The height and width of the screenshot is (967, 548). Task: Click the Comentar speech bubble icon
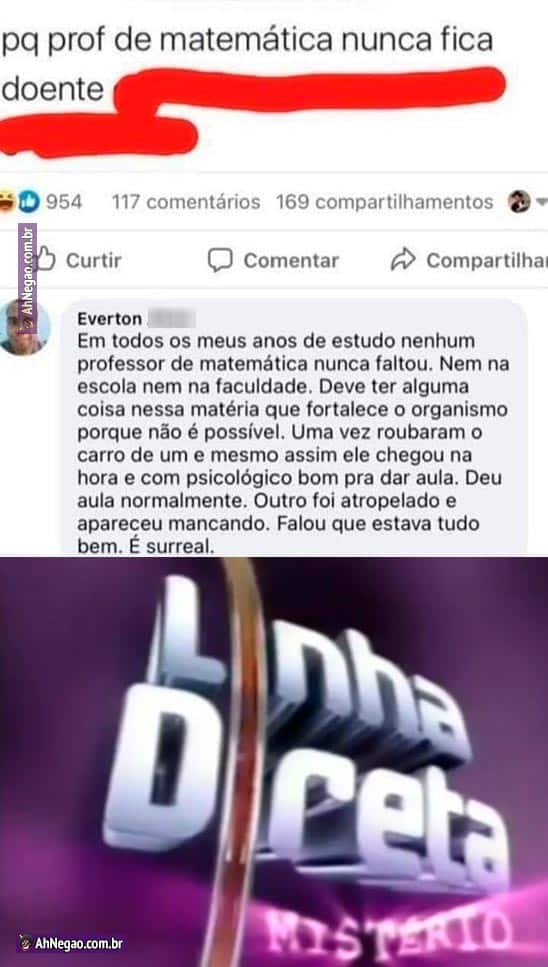(x=220, y=260)
